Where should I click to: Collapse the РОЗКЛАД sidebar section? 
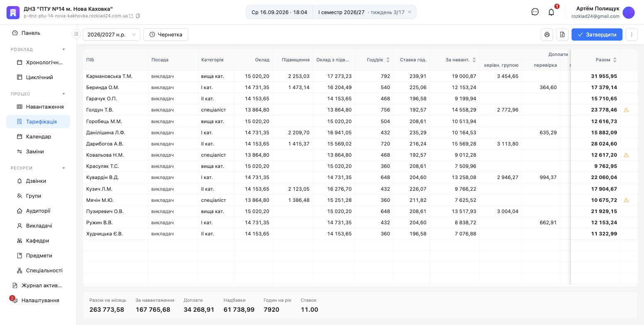(63, 49)
